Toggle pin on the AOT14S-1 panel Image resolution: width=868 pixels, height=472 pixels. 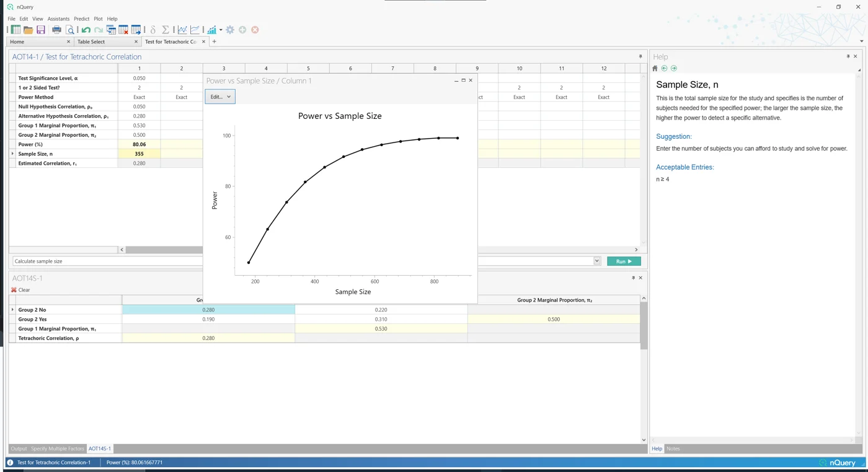(x=633, y=278)
